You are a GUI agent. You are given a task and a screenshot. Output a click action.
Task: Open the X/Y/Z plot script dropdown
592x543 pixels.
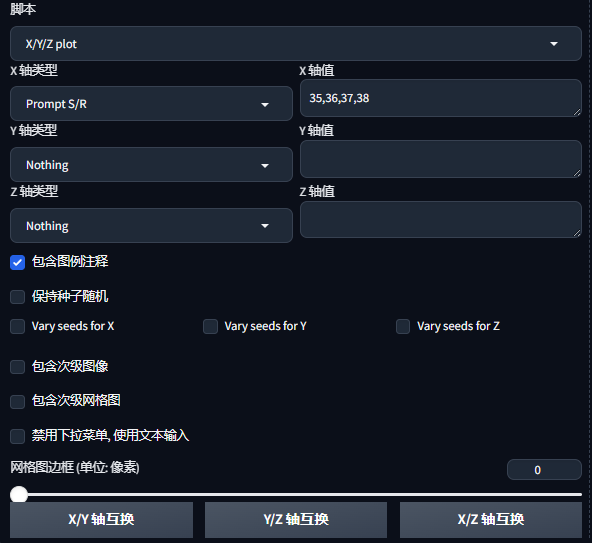click(296, 43)
